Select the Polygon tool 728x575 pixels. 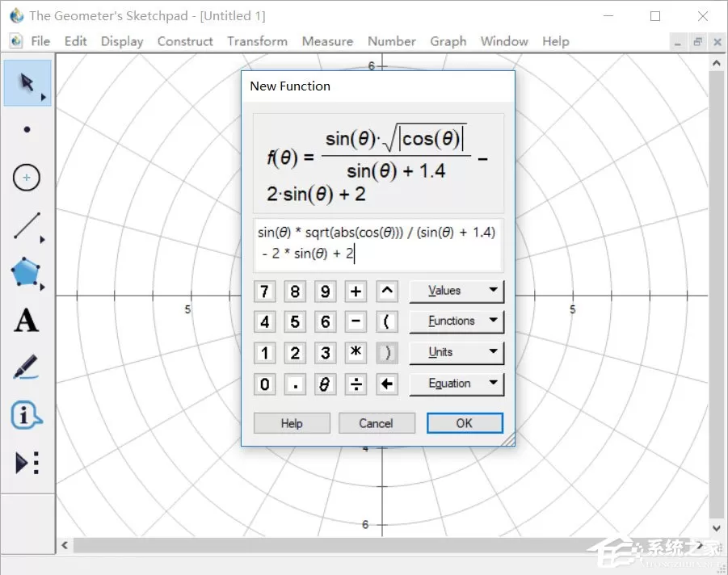[26, 272]
